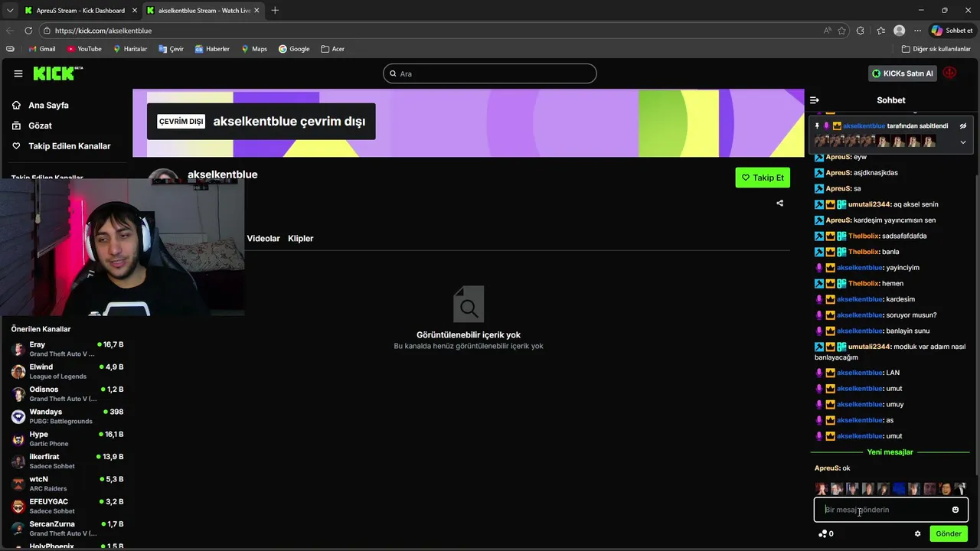Screen dimensions: 980x551
Task: Click akselkentblue channel name heading
Action: coord(222,174)
